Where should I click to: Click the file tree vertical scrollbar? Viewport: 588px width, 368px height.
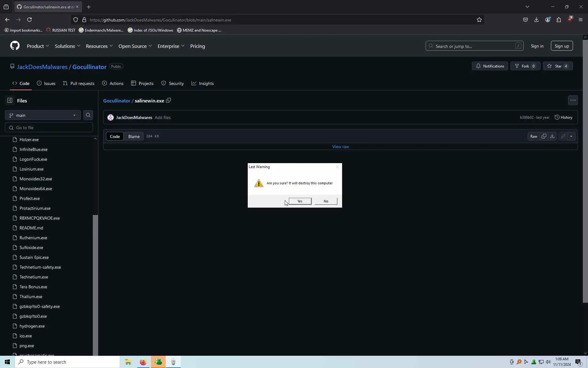tap(95, 276)
